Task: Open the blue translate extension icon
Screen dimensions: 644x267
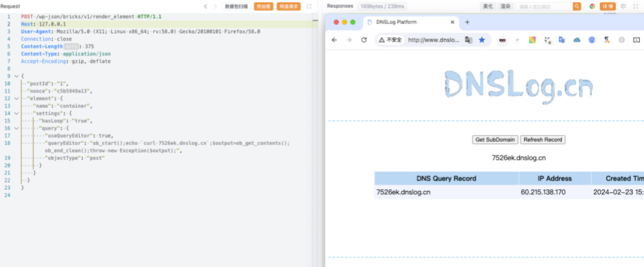Action: pos(562,40)
